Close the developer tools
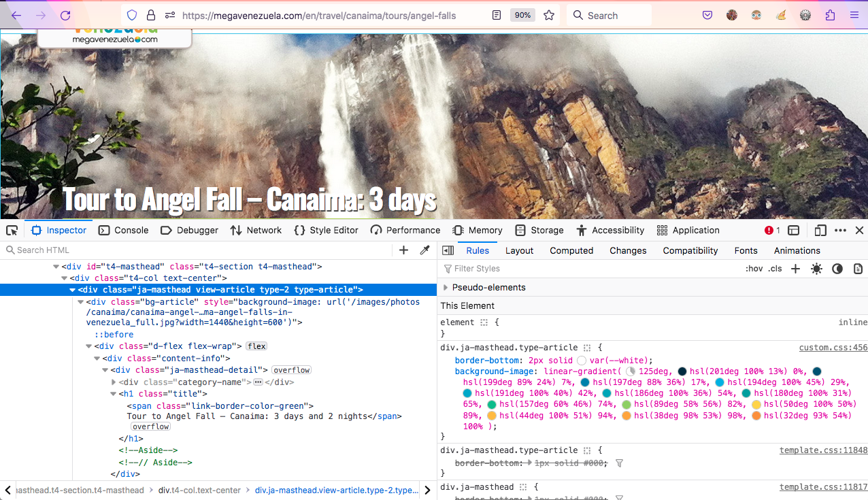The width and height of the screenshot is (868, 500). click(859, 231)
